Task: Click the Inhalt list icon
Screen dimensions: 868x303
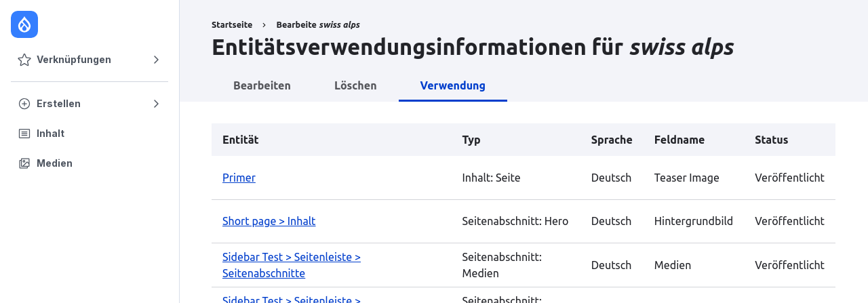Action: 24,134
